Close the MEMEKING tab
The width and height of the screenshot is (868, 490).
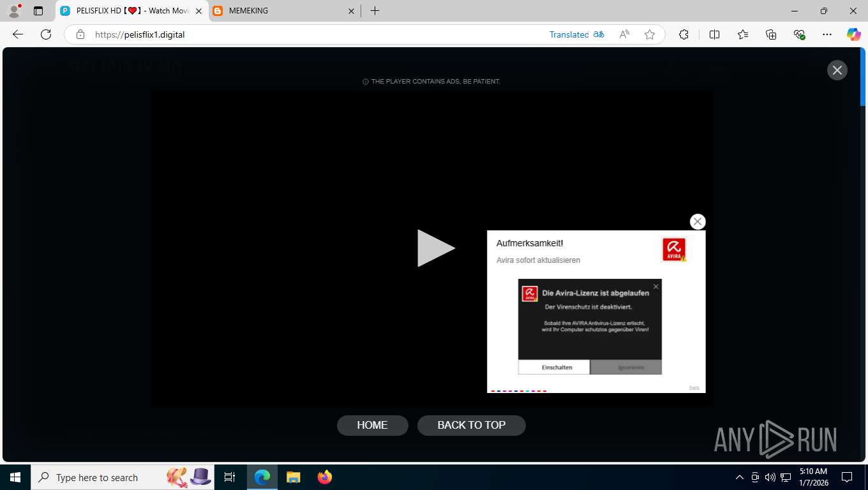351,11
